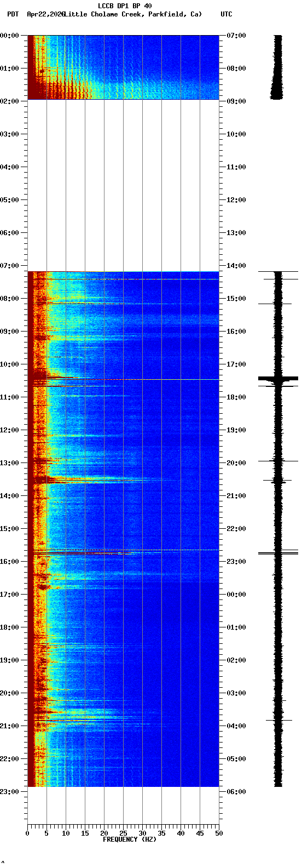
Task: Click the PDT '13:00' time label
Action: tap(9, 463)
